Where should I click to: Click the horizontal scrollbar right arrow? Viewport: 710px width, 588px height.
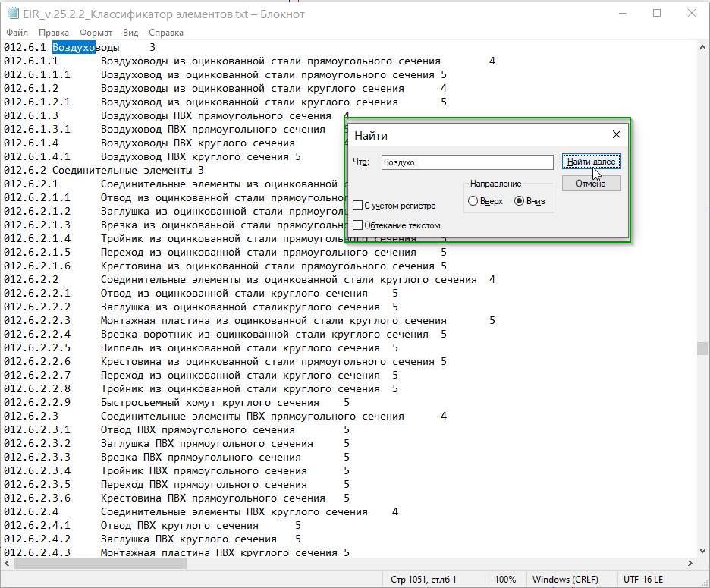(690, 564)
